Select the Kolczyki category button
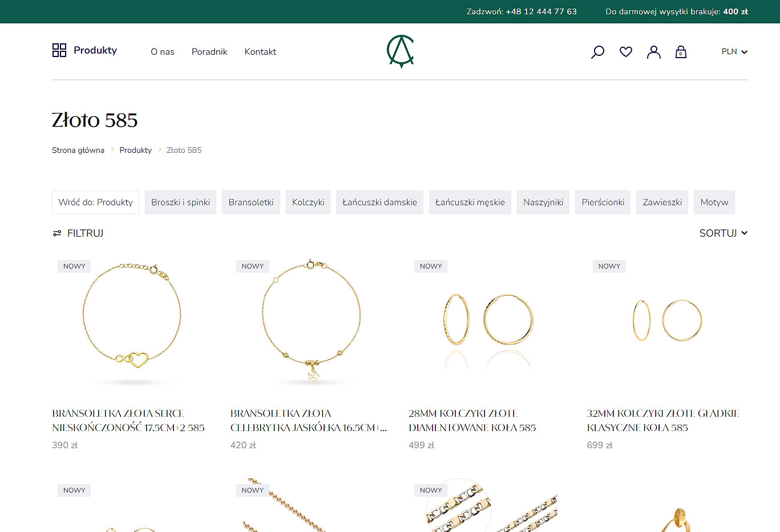Screen dimensions: 780x532 click(308, 202)
